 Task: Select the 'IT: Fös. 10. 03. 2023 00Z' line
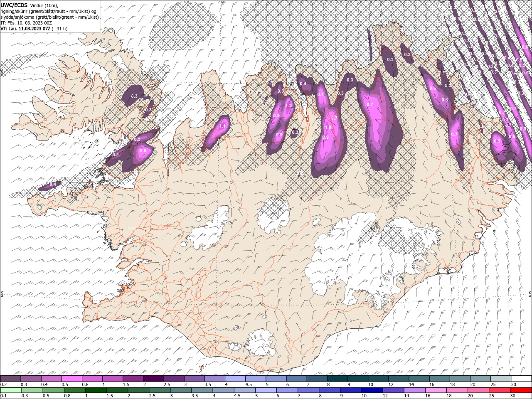click(26, 23)
